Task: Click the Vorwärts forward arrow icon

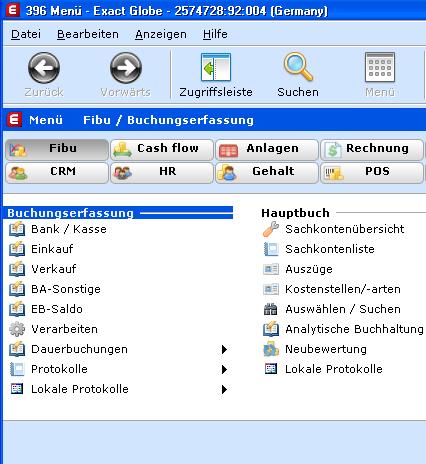Action: click(126, 68)
